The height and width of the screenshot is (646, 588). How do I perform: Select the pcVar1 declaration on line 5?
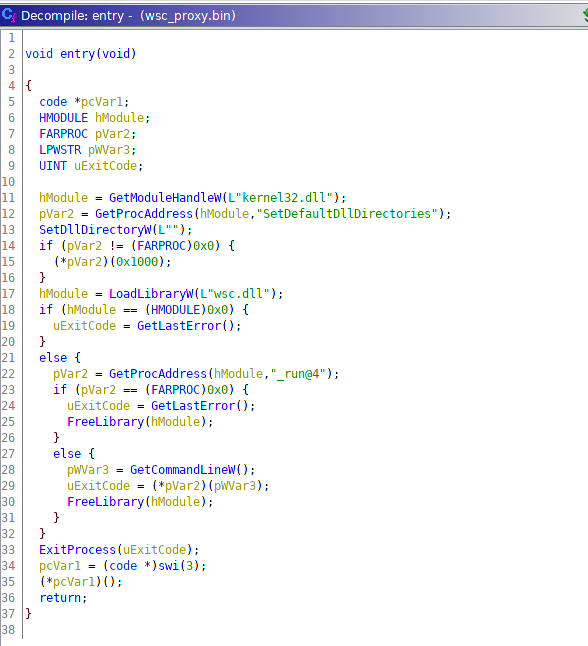click(x=101, y=102)
